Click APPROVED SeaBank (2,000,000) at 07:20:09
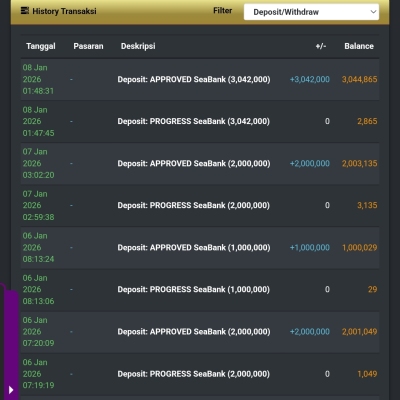 click(x=194, y=332)
